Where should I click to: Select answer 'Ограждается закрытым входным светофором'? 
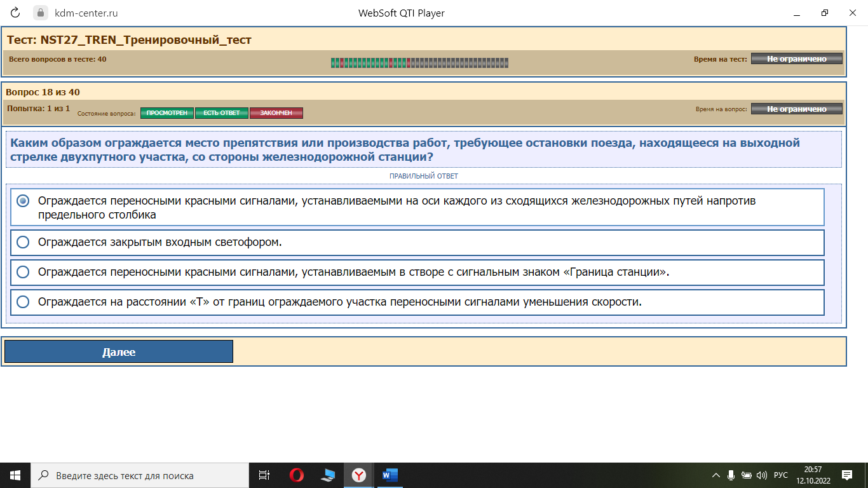[x=417, y=242]
